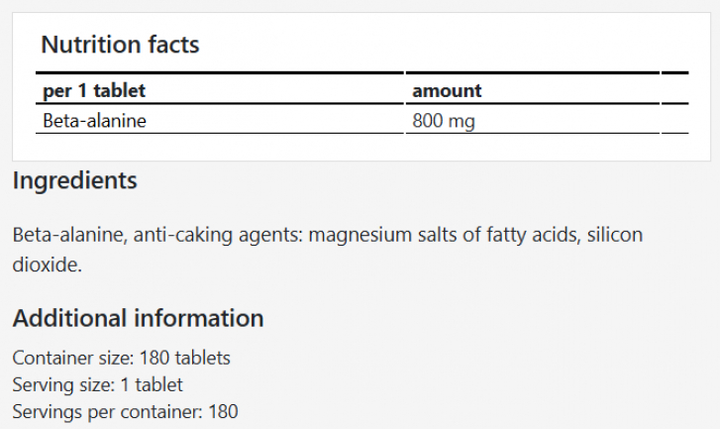Click the "amount" column header

coord(447,91)
